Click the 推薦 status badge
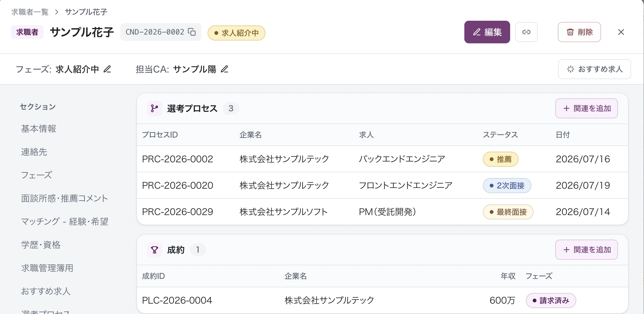 click(x=500, y=159)
